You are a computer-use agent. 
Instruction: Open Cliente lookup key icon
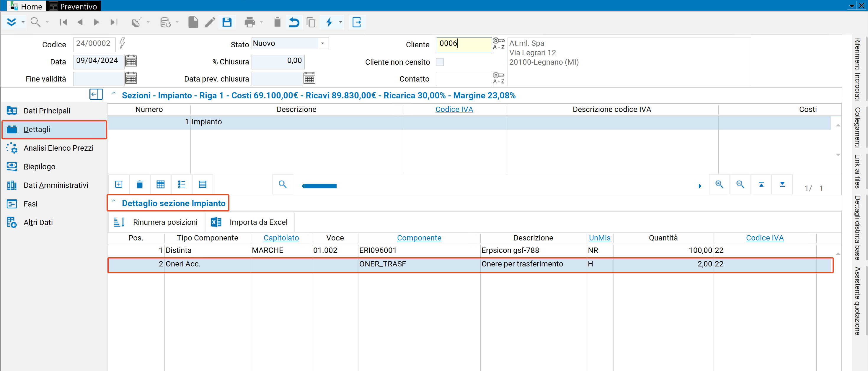498,44
